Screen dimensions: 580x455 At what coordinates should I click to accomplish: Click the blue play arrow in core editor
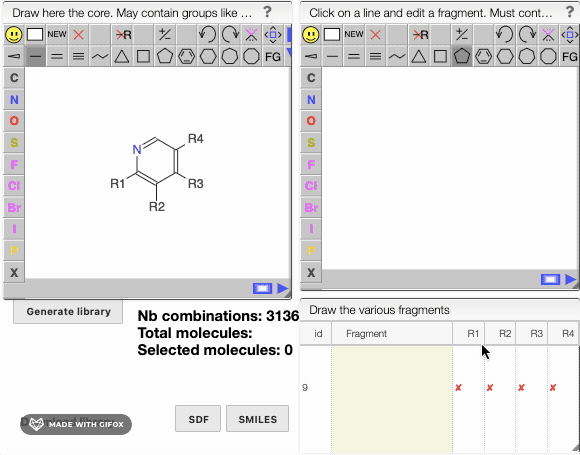[x=283, y=289]
